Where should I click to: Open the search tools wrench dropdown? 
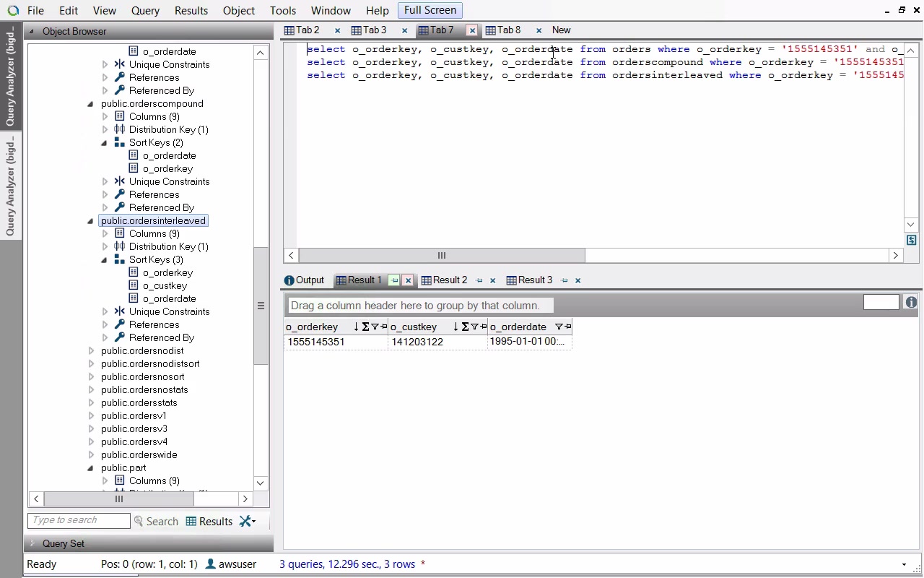(248, 521)
